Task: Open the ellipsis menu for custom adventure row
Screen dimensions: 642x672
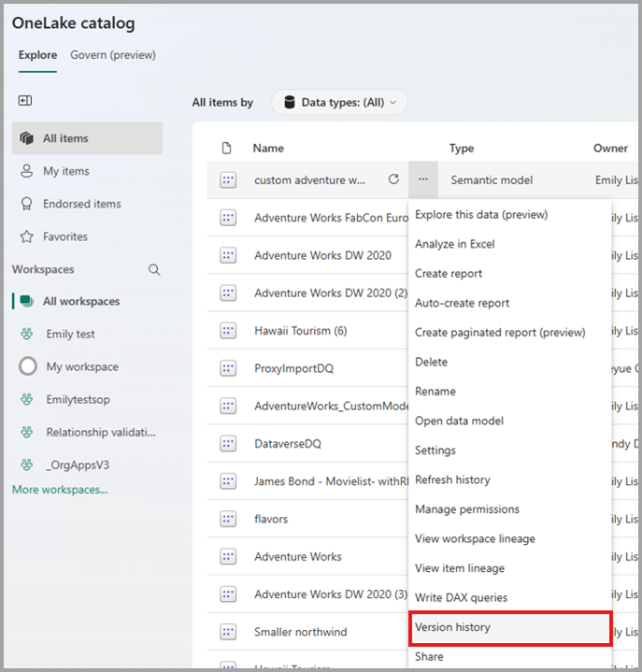Action: pos(423,179)
